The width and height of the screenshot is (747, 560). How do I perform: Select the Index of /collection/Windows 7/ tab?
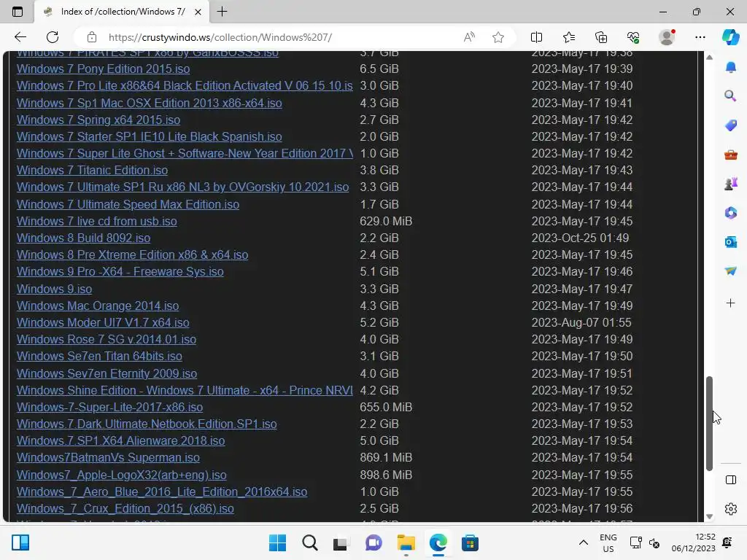[x=122, y=12]
